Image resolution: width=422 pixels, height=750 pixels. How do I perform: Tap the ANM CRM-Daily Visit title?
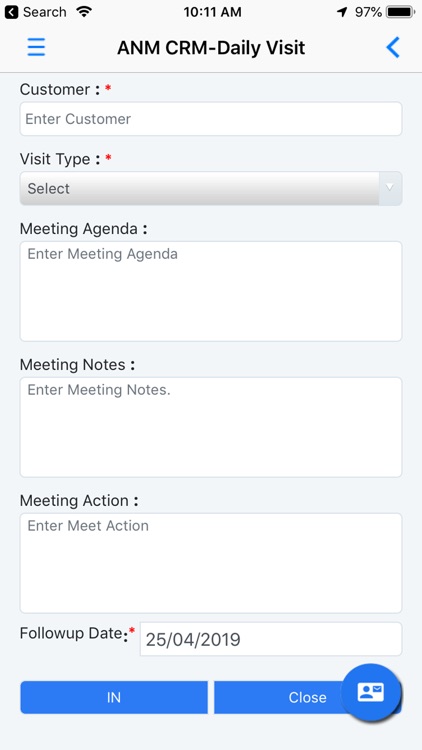coord(211,48)
